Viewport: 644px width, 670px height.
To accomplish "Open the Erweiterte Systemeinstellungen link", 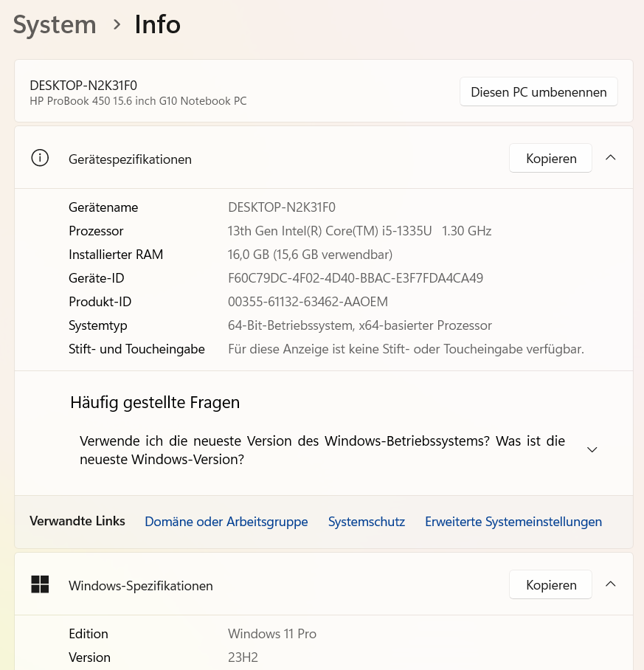I will pyautogui.click(x=513, y=521).
